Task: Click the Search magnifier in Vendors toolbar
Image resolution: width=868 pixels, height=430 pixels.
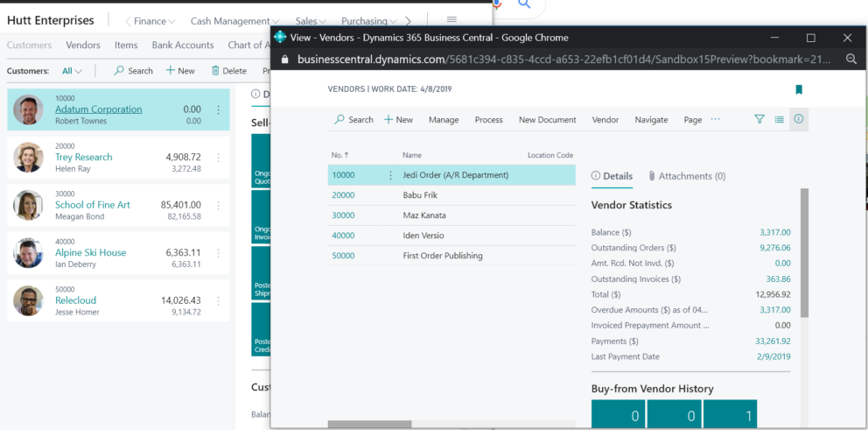Action: (x=339, y=119)
